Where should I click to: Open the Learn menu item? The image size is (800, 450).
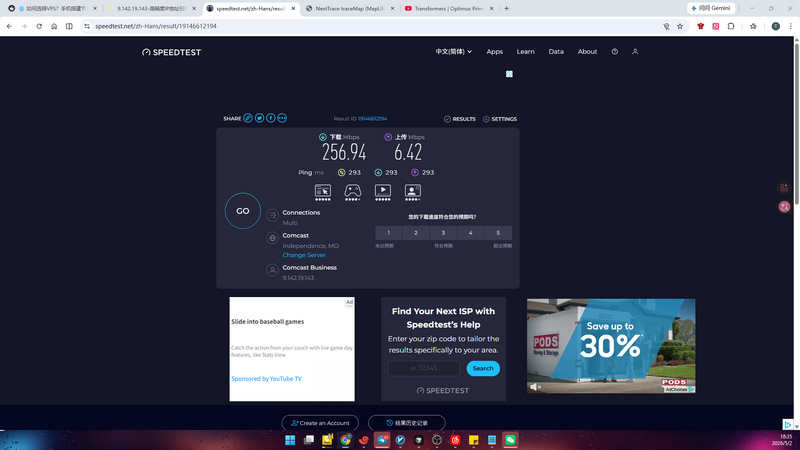pyautogui.click(x=526, y=52)
